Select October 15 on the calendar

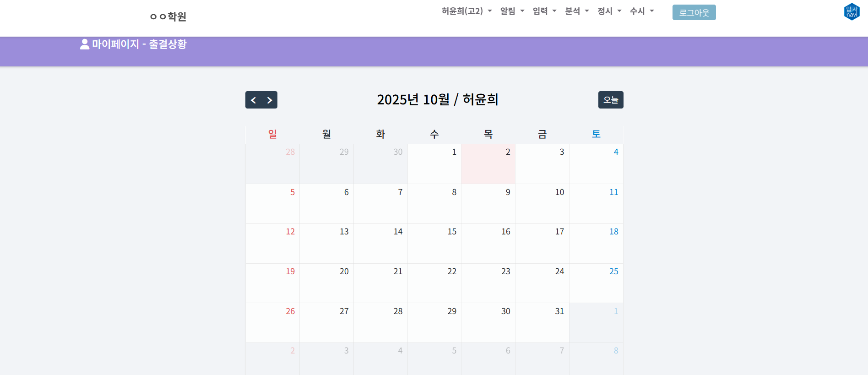[434, 243]
